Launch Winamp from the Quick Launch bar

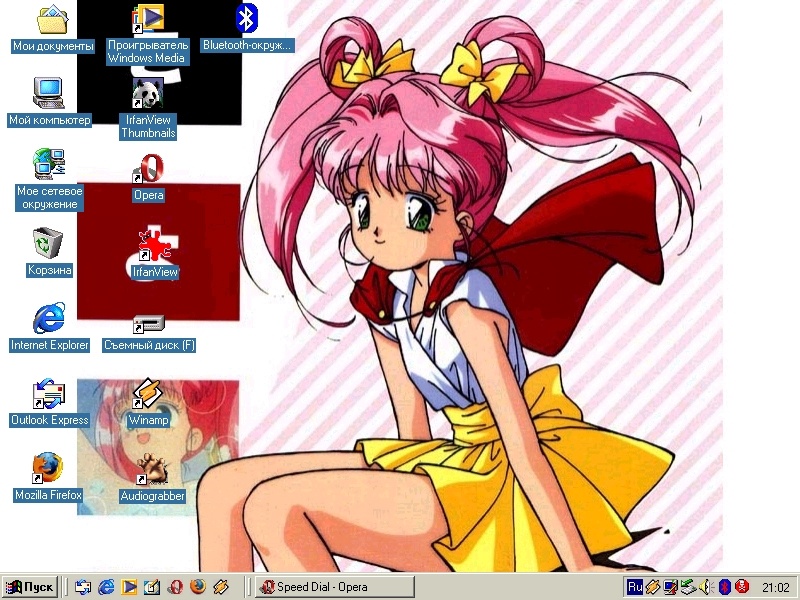(x=221, y=587)
